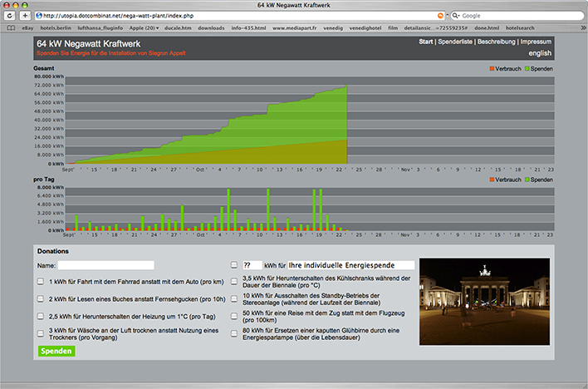Focus the URL address field

click(x=239, y=16)
